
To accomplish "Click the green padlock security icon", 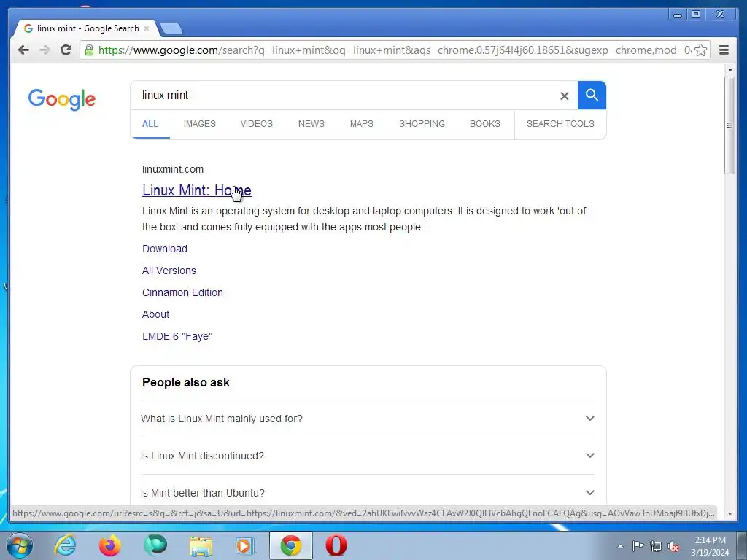I will tap(89, 50).
